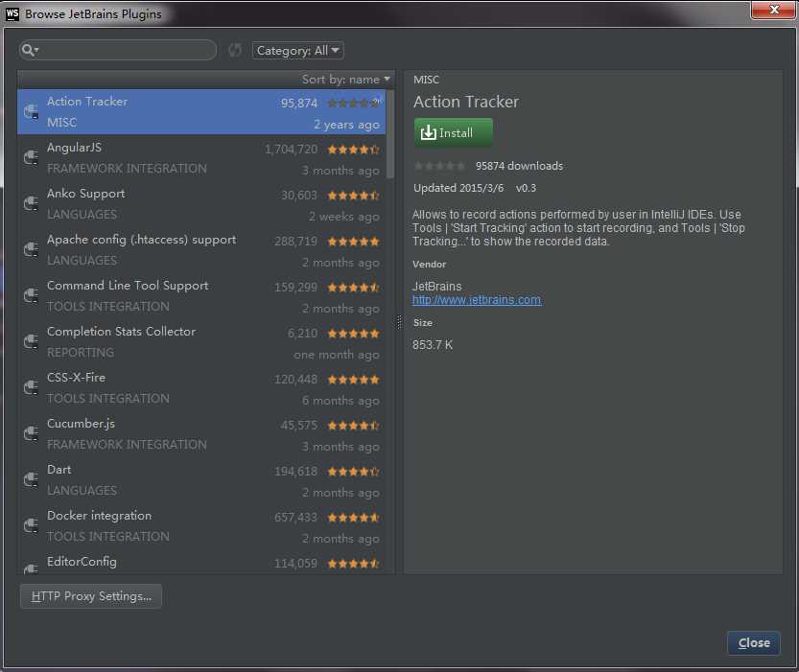This screenshot has height=672, width=799.
Task: Open the http://www.jetbrains.com vendor link
Action: point(477,300)
